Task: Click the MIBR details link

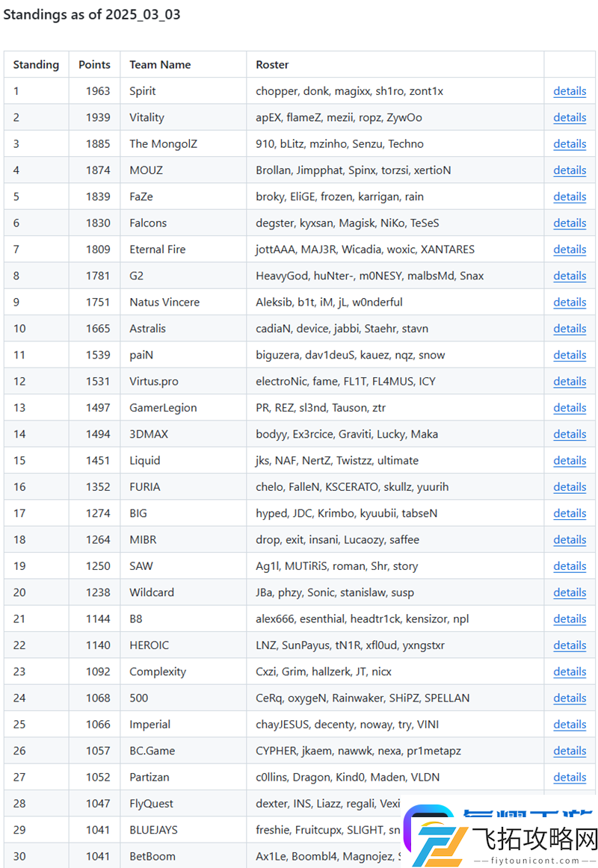Action: click(570, 540)
